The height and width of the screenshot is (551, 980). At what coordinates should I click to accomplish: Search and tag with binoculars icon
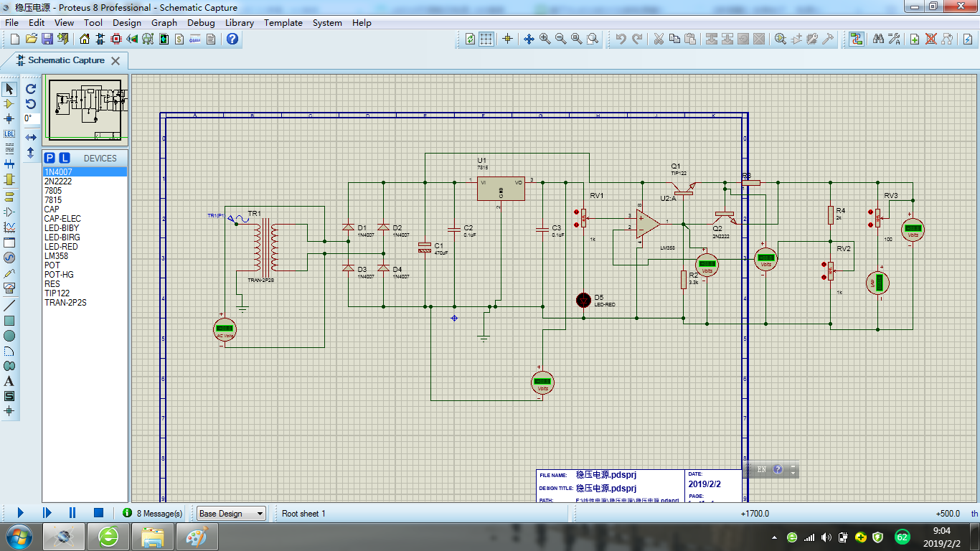[x=878, y=39]
